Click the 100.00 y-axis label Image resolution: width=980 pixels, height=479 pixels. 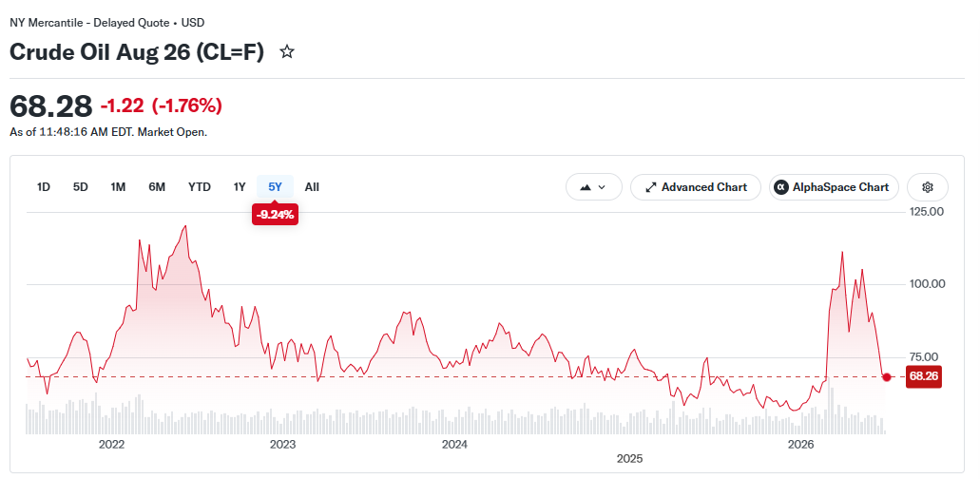coord(927,284)
